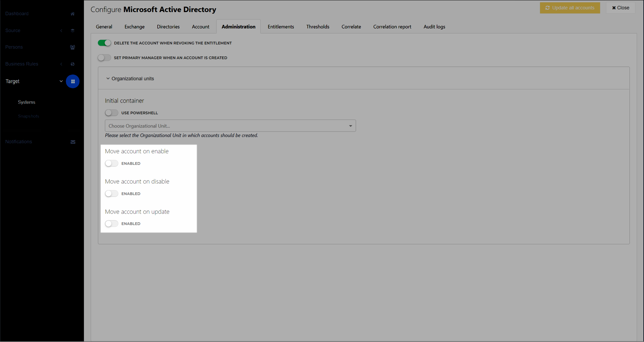Click the 'Please select the Organizational Unit' hint

pyautogui.click(x=181, y=136)
